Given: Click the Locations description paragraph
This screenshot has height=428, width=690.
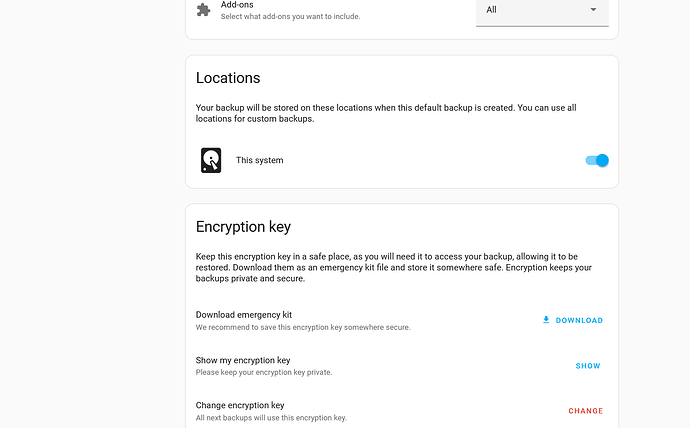Looking at the screenshot, I should 386,113.
